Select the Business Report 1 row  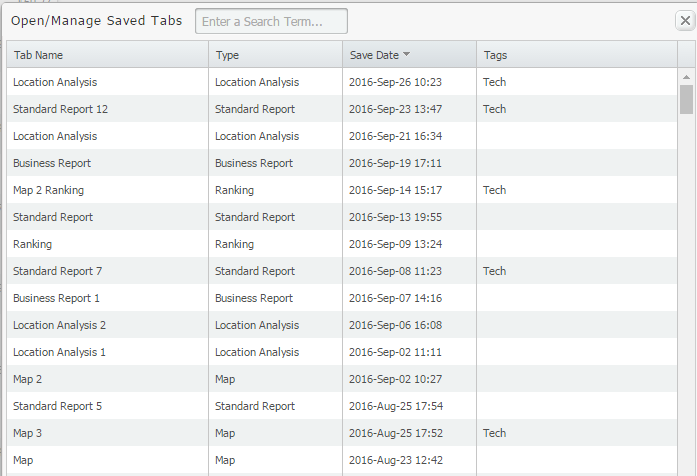click(342, 298)
